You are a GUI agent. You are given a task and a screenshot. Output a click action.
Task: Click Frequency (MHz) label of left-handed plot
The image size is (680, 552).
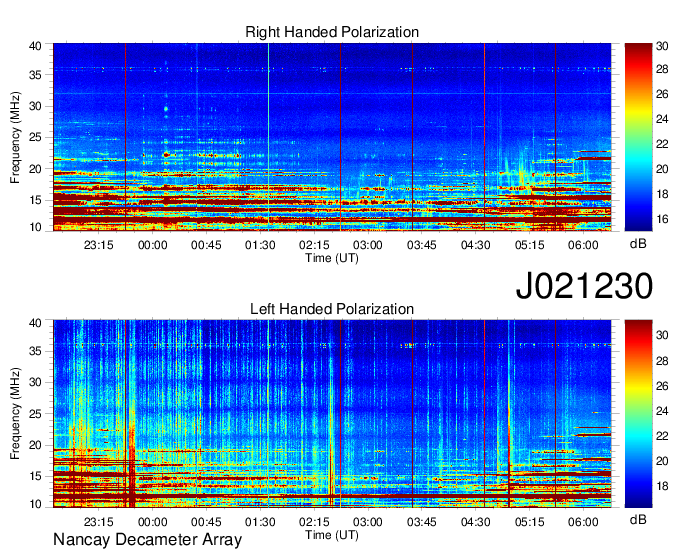click(x=15, y=414)
